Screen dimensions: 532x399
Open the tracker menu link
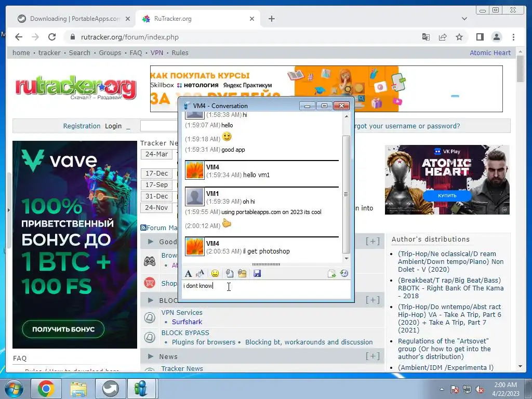(49, 52)
